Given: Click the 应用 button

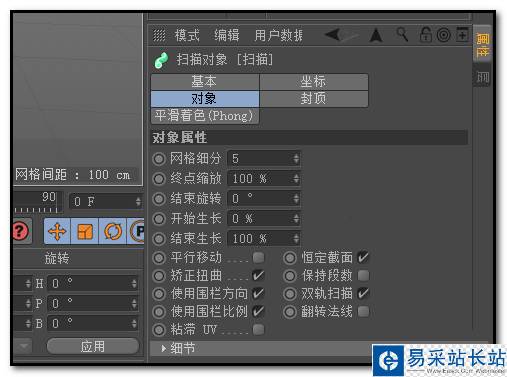Looking at the screenshot, I should [x=93, y=346].
